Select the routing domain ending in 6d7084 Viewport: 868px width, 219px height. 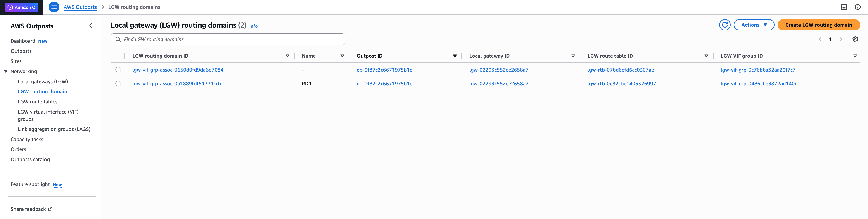[118, 70]
